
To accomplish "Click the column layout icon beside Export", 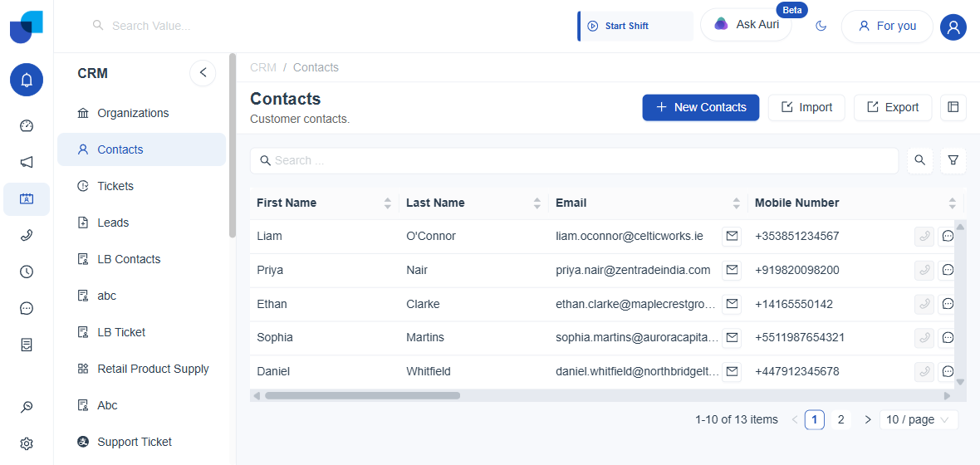I will 953,107.
